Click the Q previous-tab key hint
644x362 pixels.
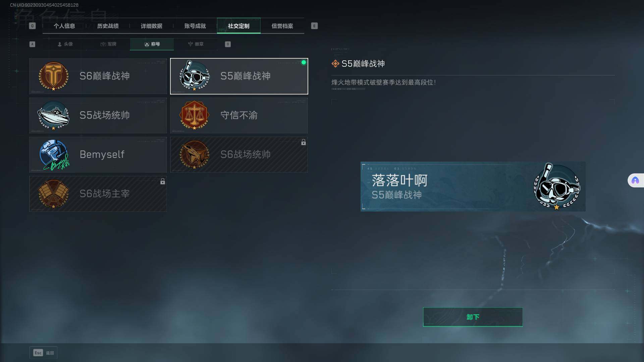(x=32, y=26)
